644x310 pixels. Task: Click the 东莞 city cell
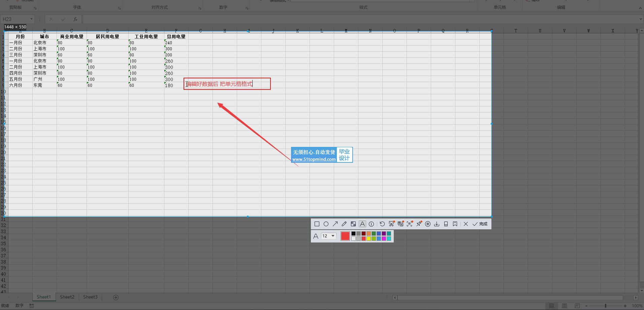(x=44, y=85)
